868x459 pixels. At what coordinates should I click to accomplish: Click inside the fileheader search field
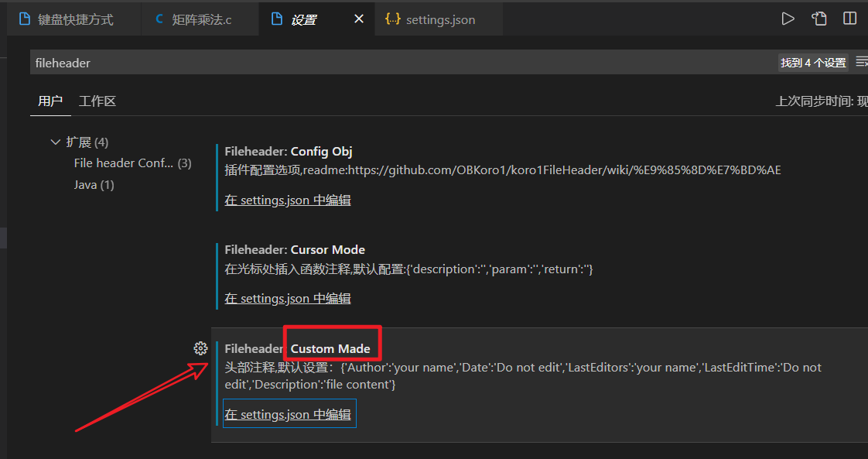[309, 62]
